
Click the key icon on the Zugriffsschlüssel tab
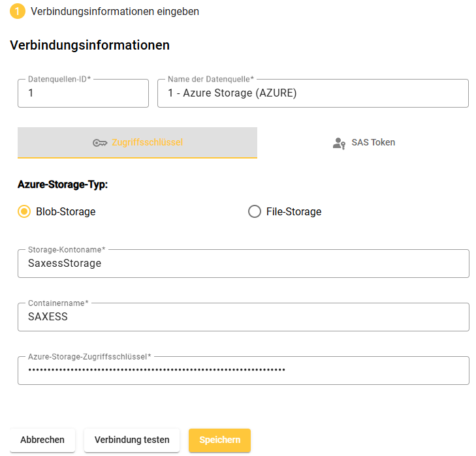point(100,143)
